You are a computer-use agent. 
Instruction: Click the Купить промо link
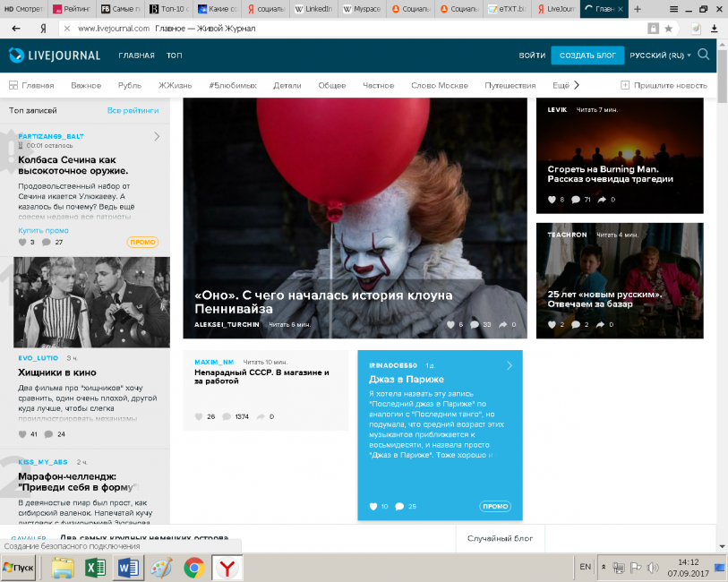click(43, 230)
